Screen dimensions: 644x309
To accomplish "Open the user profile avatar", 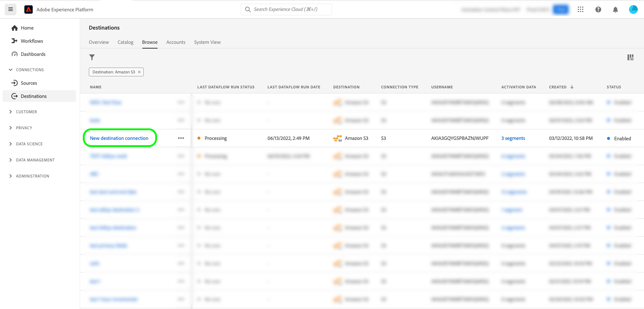I will click(633, 9).
